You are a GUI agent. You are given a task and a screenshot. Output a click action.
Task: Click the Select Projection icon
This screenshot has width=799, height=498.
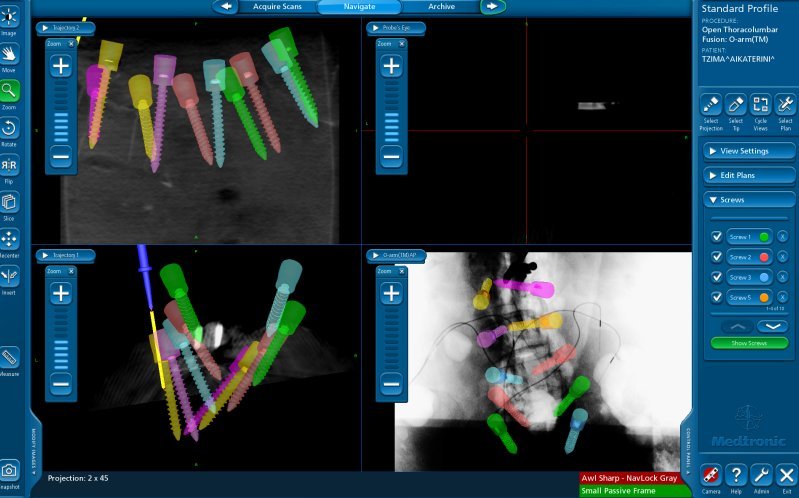[x=711, y=105]
